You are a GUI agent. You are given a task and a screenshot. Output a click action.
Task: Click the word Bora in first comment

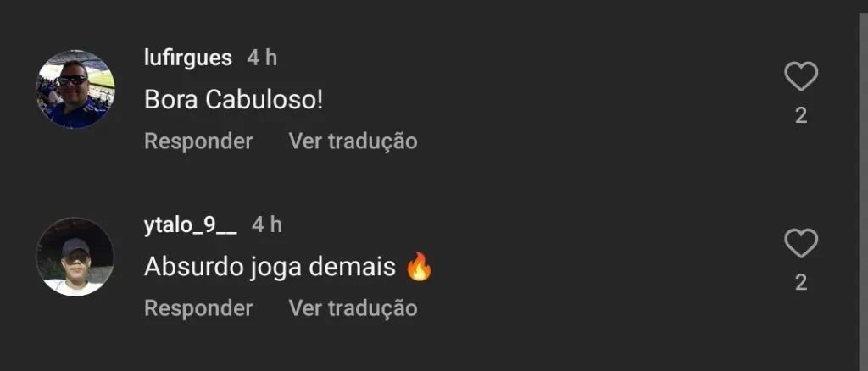[171, 100]
